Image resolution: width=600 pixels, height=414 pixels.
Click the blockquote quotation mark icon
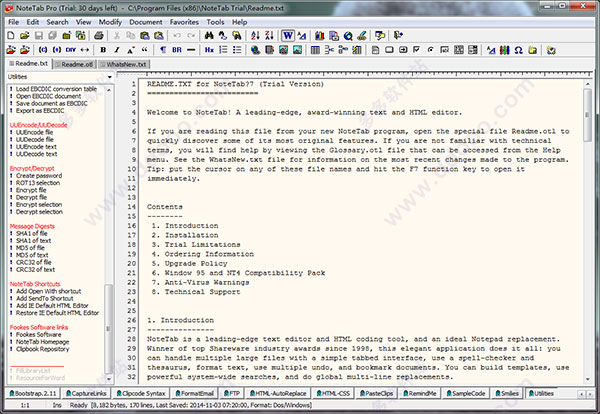[x=144, y=50]
